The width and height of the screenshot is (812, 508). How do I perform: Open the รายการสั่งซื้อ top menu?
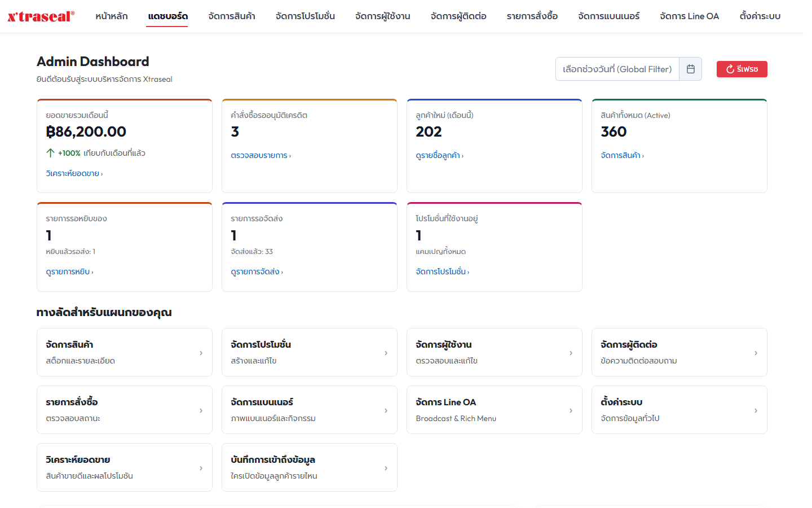[532, 16]
